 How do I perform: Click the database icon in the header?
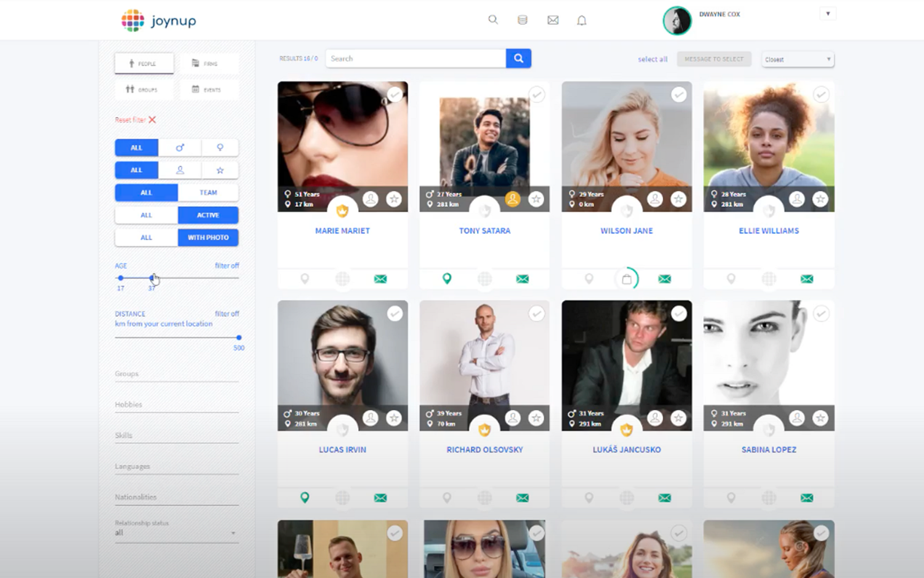tap(523, 20)
